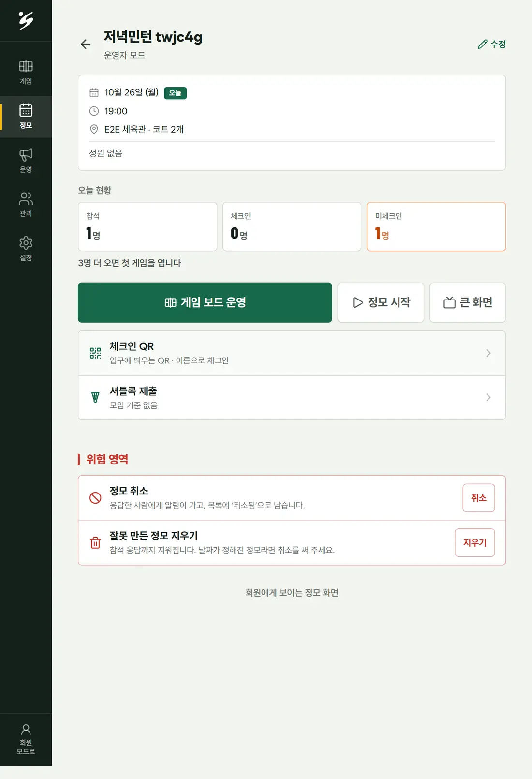Click the app logo in the sidebar

coord(26,20)
